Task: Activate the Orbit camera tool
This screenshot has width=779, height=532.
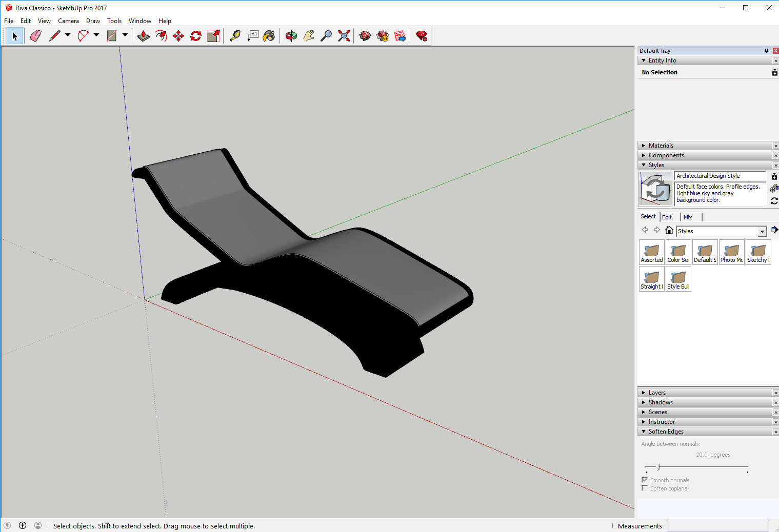Action: pos(291,36)
